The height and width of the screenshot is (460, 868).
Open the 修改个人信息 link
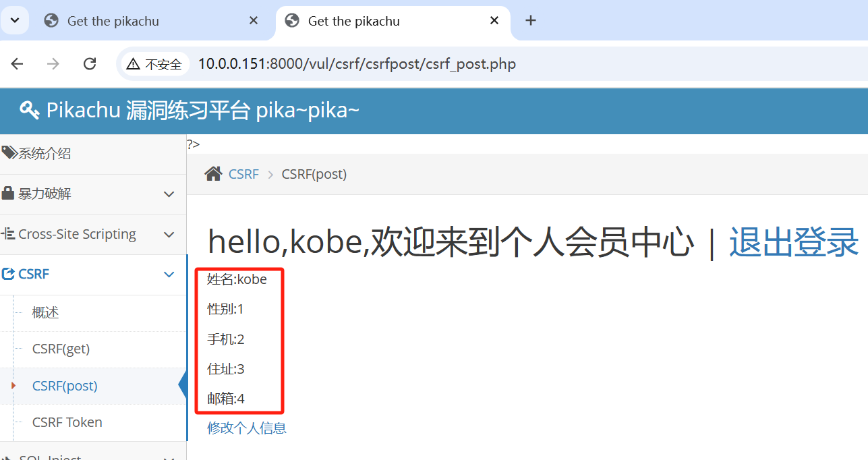246,428
